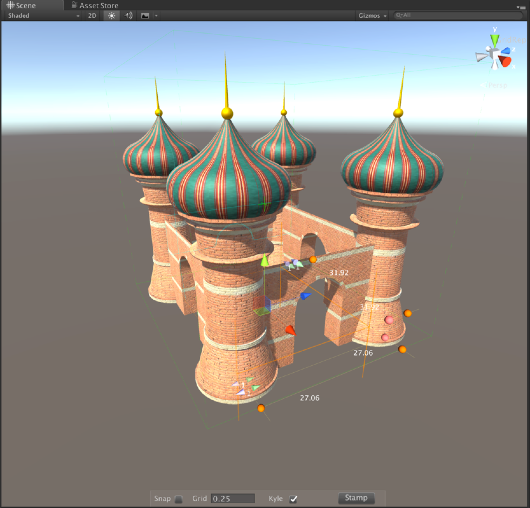530x508 pixels.
Task: Toggle Persp projection label under gizmo
Action: point(495,85)
